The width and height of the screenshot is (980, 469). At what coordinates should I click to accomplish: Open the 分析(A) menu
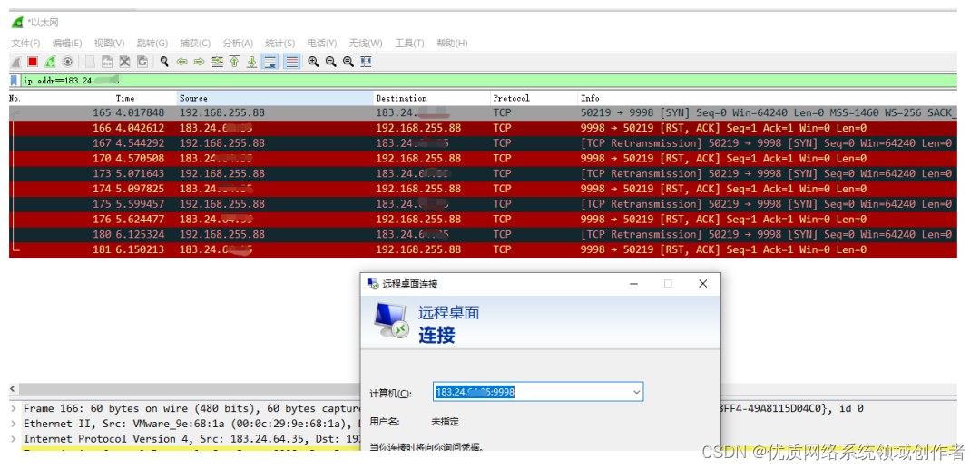click(x=238, y=44)
